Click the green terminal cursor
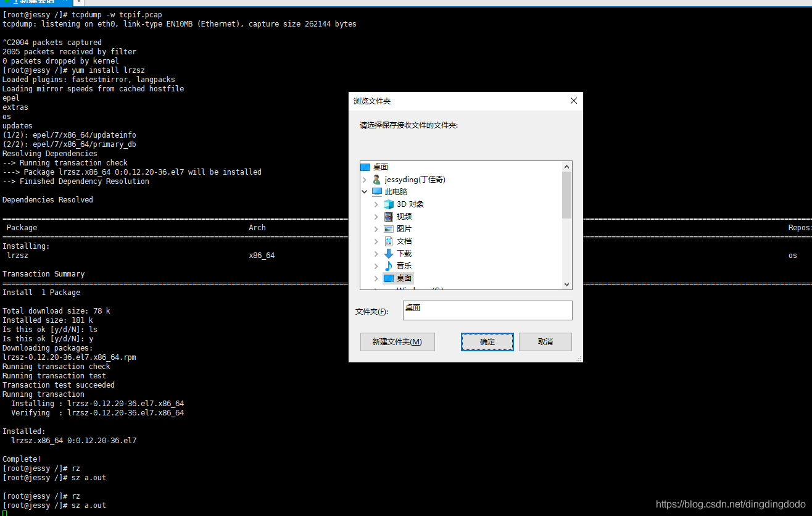 pos(4,513)
